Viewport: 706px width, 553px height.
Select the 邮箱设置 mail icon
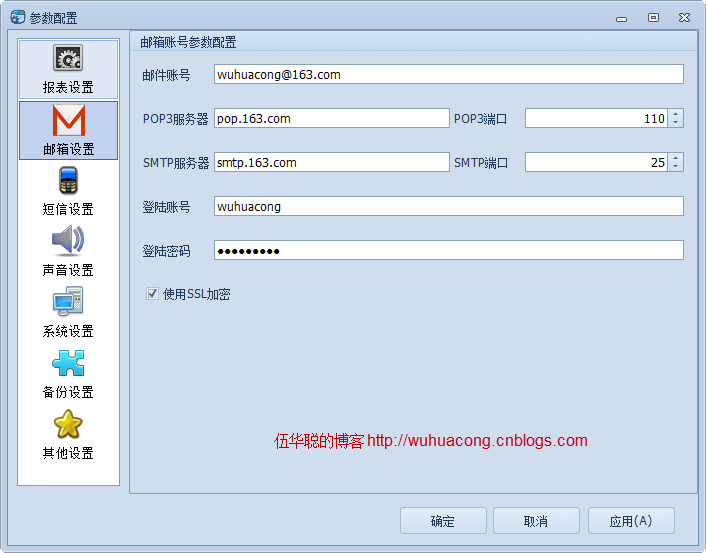click(68, 120)
